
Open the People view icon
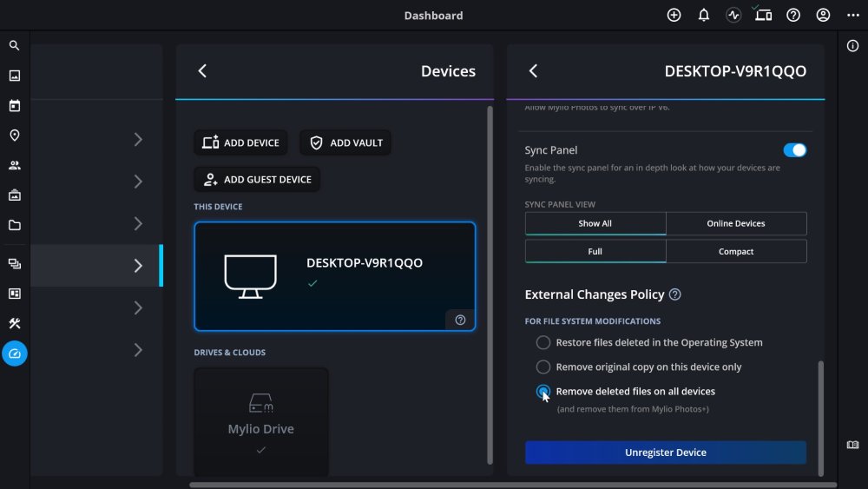(x=15, y=165)
